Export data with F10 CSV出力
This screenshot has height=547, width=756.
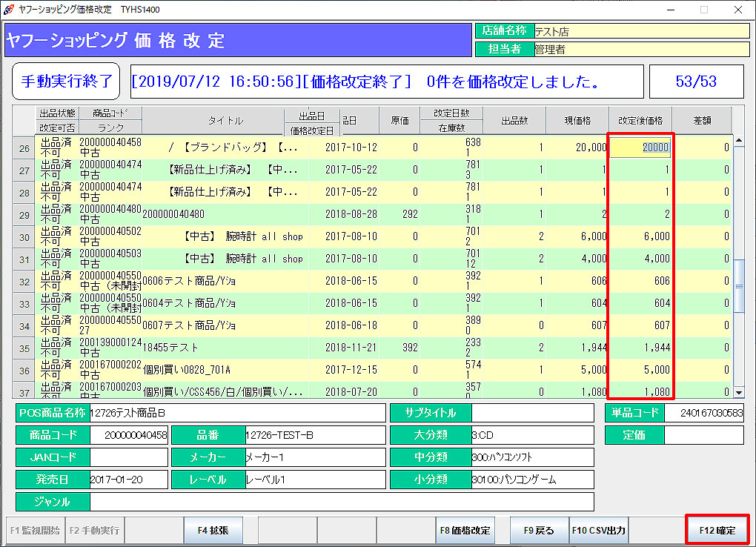click(x=598, y=530)
